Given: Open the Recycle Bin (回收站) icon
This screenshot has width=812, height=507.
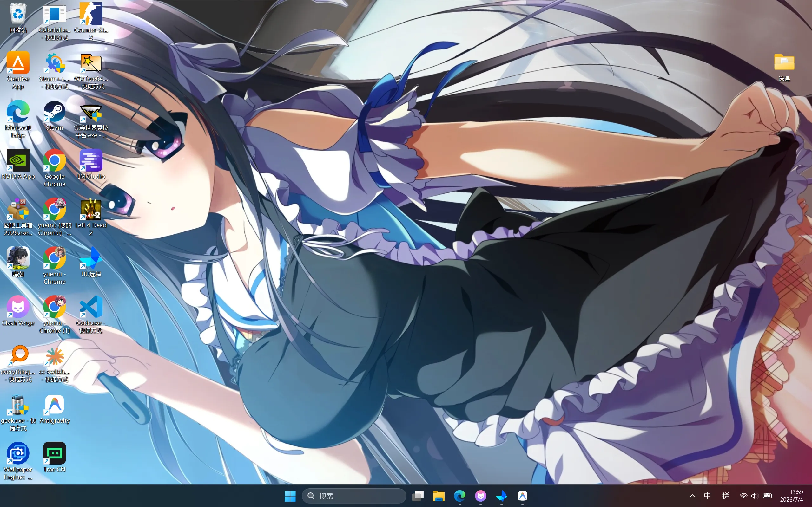Looking at the screenshot, I should tap(18, 18).
